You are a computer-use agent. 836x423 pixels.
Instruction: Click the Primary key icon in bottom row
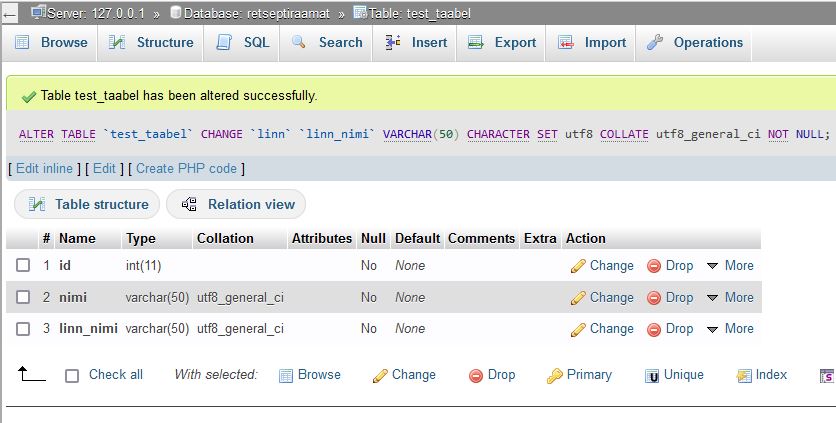(x=555, y=376)
